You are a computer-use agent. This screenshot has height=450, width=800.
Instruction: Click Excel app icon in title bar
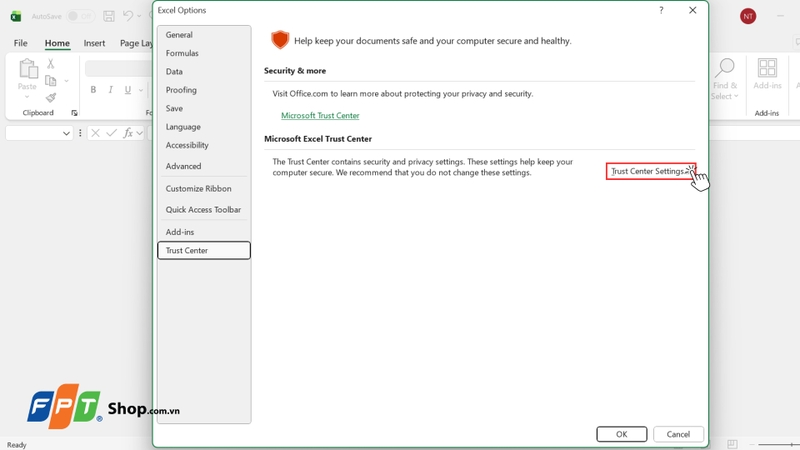16,16
